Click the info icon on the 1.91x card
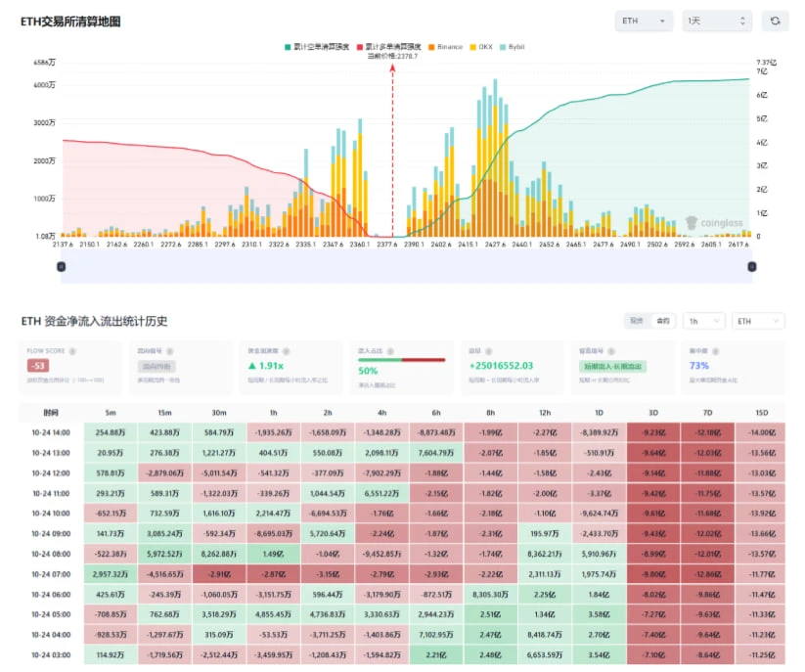 (x=286, y=351)
